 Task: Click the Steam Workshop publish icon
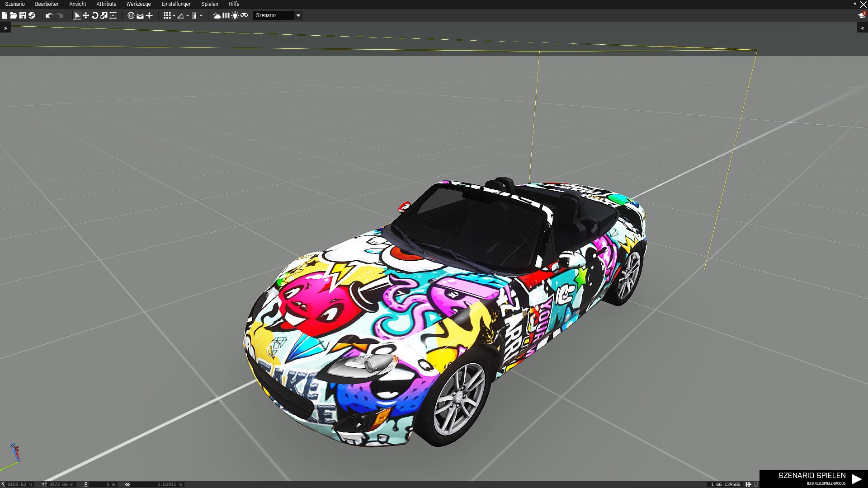(32, 15)
